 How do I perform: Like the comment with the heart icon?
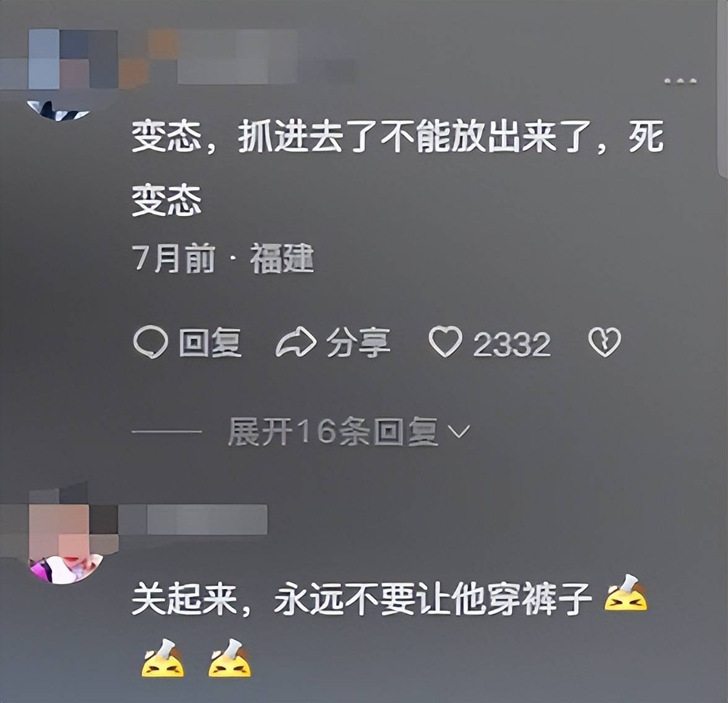click(x=445, y=342)
